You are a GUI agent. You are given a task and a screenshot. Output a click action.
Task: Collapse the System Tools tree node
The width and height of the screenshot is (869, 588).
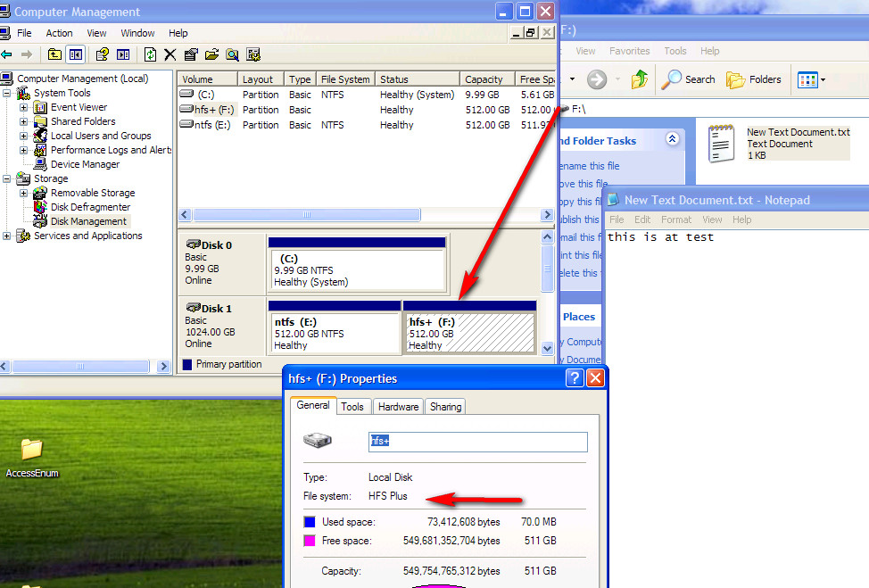click(x=6, y=93)
